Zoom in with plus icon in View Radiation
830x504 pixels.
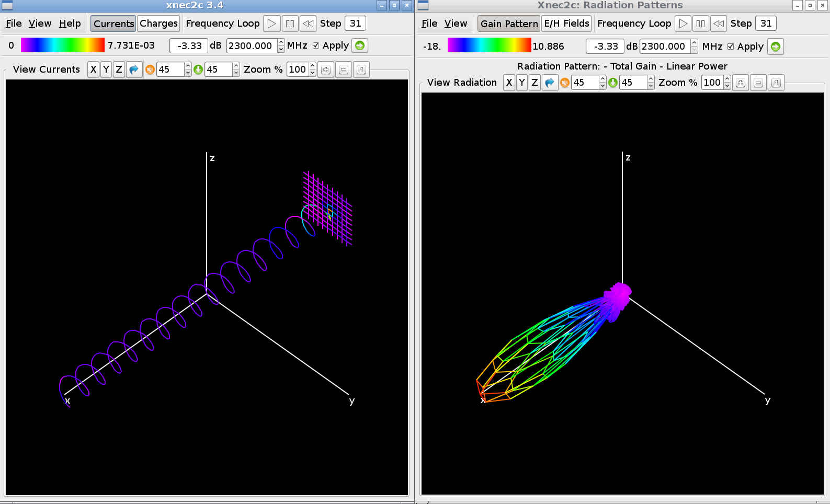(741, 83)
